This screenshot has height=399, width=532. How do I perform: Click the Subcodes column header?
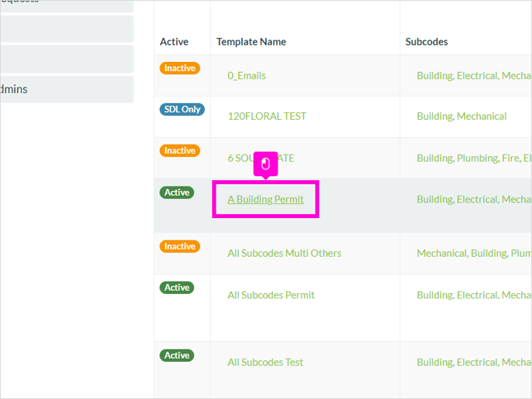427,42
